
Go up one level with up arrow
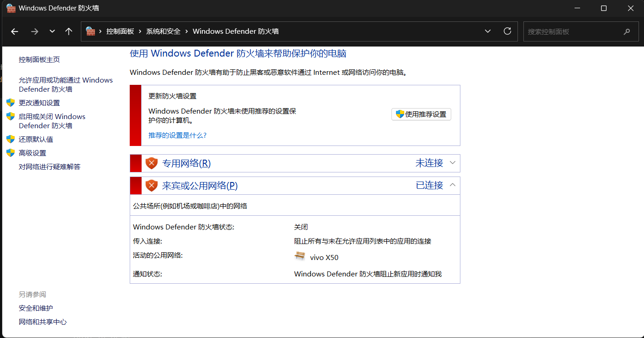click(x=69, y=31)
